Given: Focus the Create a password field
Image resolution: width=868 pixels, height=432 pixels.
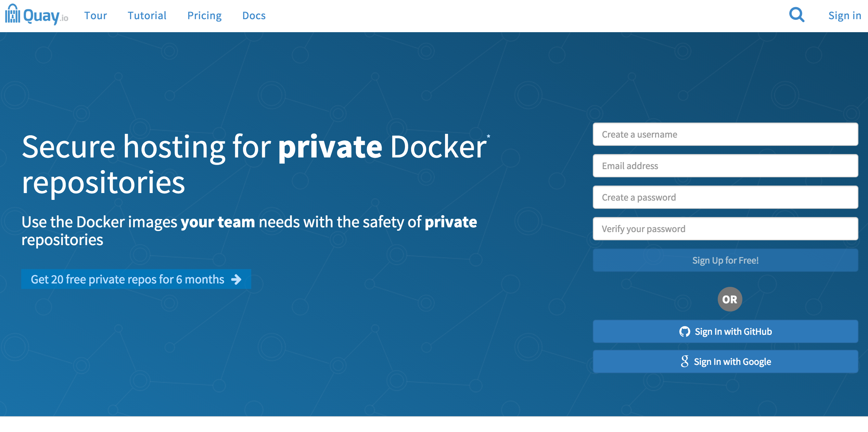Looking at the screenshot, I should pyautogui.click(x=725, y=197).
